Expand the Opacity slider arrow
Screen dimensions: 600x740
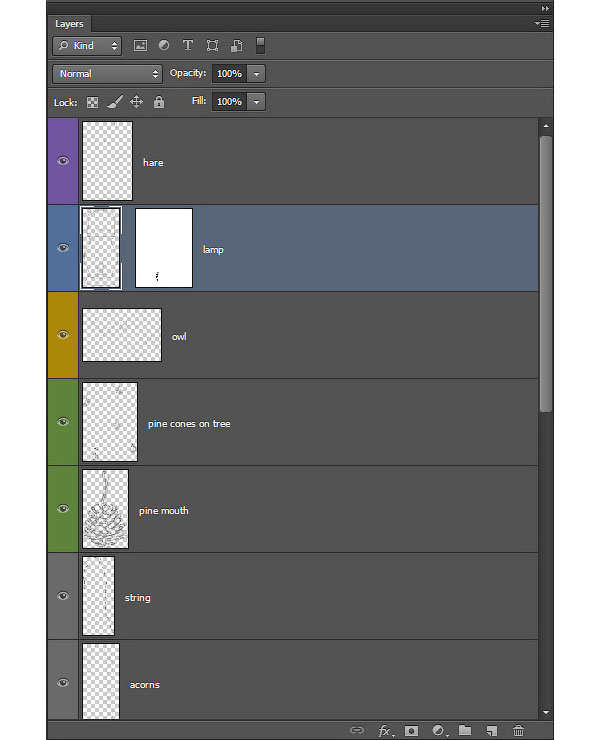[x=256, y=74]
